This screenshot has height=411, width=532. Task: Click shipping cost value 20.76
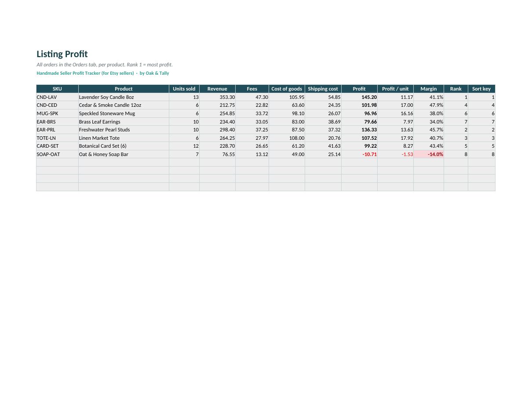323,138
